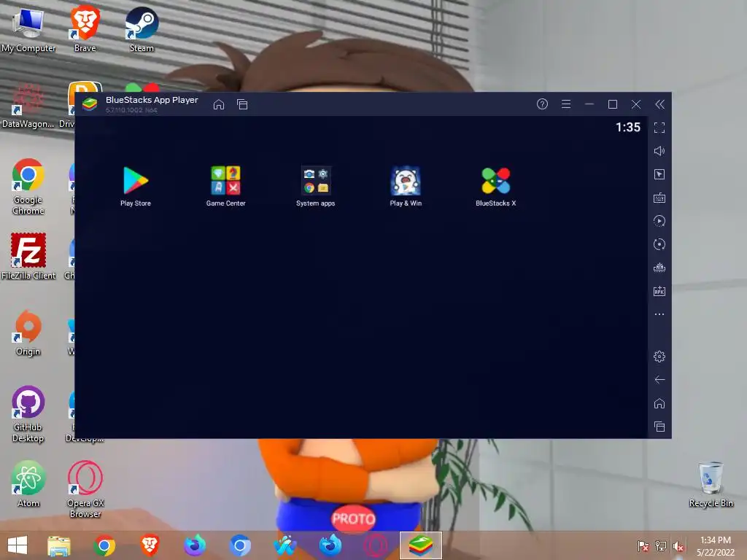
Task: Click the BlueStacks title bar home icon
Action: (x=219, y=104)
